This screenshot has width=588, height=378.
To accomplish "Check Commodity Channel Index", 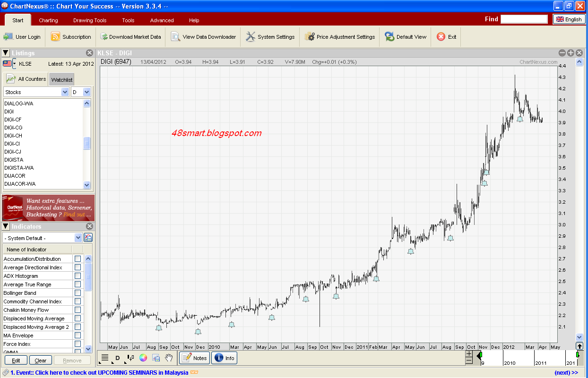I will click(x=78, y=301).
